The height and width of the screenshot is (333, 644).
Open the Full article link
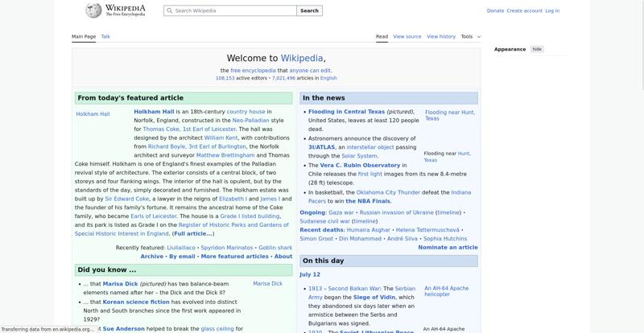(193, 233)
